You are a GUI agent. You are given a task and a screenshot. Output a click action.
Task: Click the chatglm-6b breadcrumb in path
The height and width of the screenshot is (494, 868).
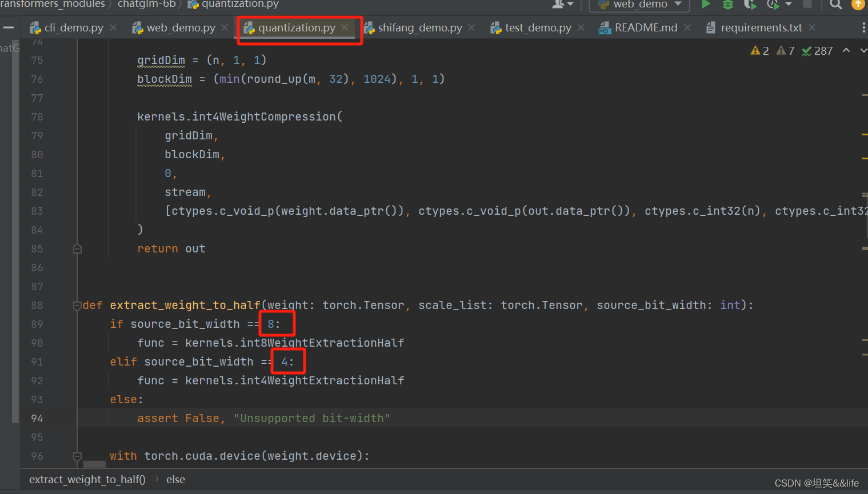pyautogui.click(x=146, y=4)
